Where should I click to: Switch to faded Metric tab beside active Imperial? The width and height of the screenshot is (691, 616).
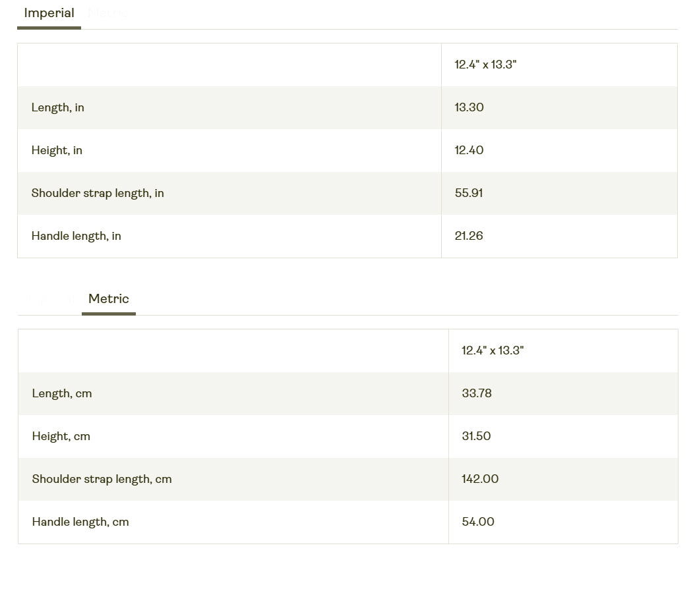(x=107, y=13)
